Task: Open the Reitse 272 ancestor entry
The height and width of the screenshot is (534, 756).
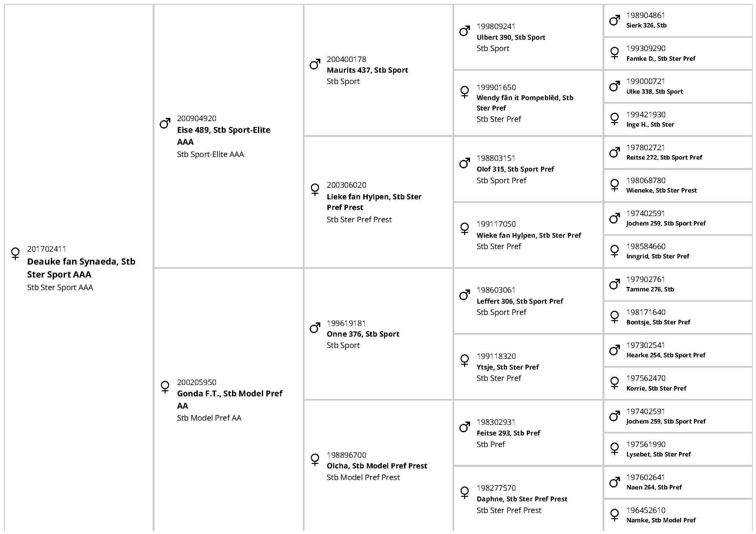Action: click(664, 157)
